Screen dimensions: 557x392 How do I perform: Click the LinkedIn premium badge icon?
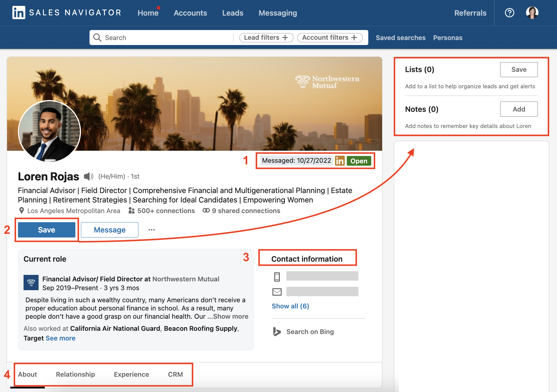[340, 161]
